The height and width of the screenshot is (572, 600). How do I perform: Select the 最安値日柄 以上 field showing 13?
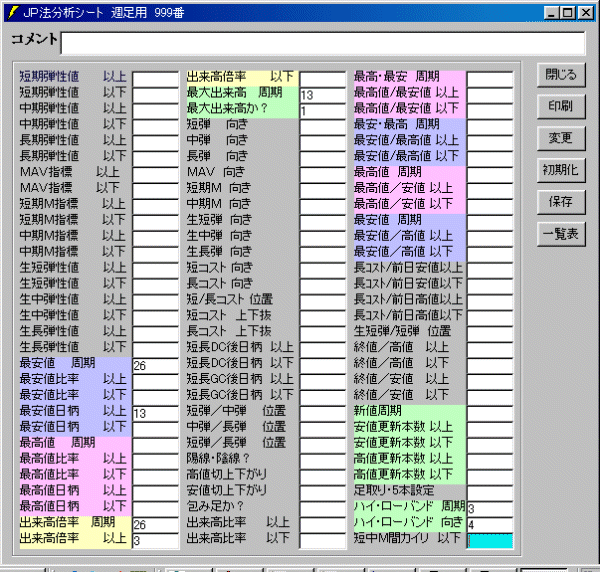pyautogui.click(x=156, y=414)
